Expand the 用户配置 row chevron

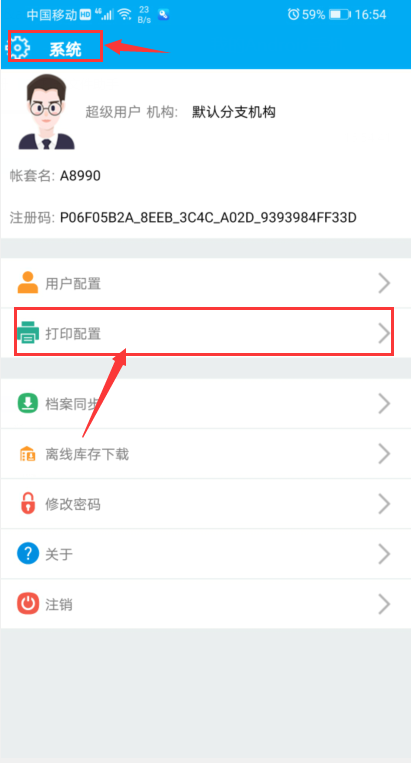[x=384, y=283]
